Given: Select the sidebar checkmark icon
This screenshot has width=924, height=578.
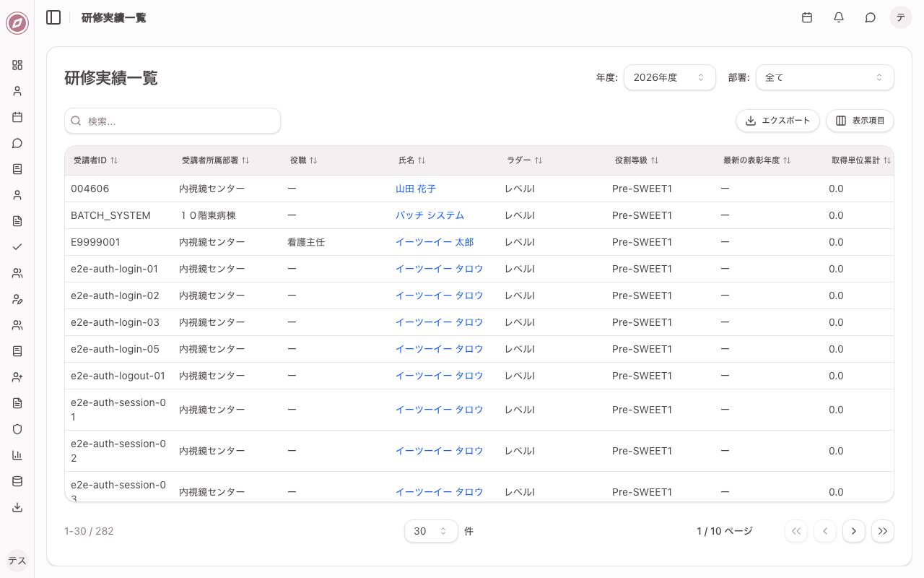Looking at the screenshot, I should click(x=17, y=247).
